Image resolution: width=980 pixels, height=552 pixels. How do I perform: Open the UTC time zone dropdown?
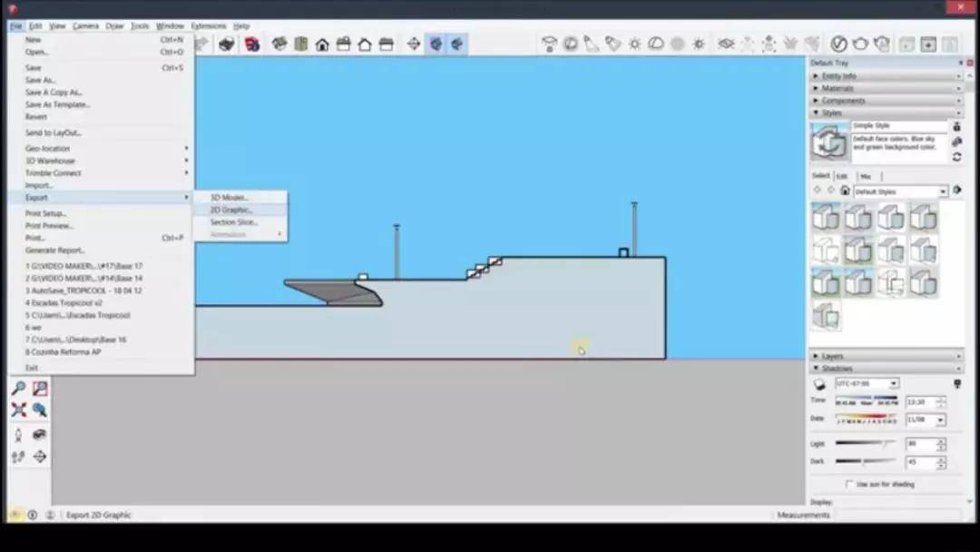pyautogui.click(x=893, y=384)
